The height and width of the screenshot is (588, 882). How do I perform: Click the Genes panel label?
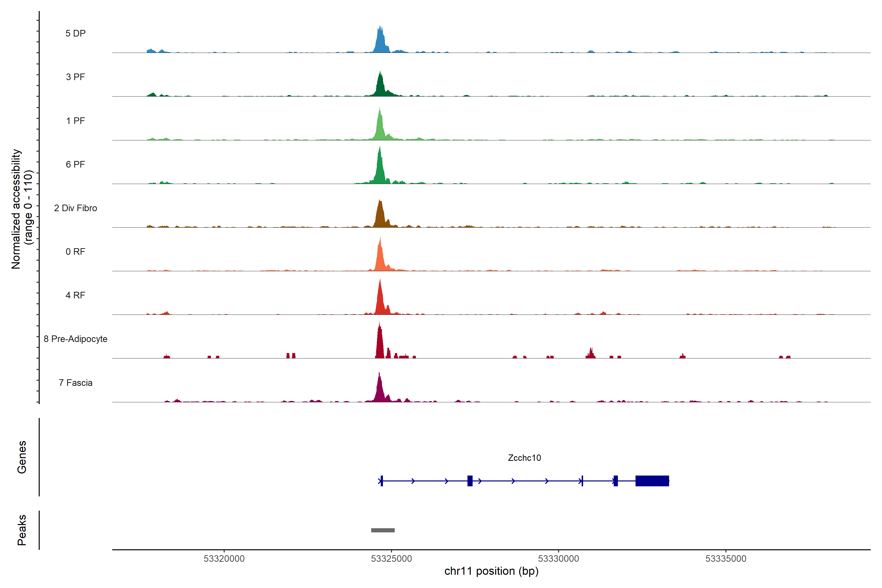point(22,457)
